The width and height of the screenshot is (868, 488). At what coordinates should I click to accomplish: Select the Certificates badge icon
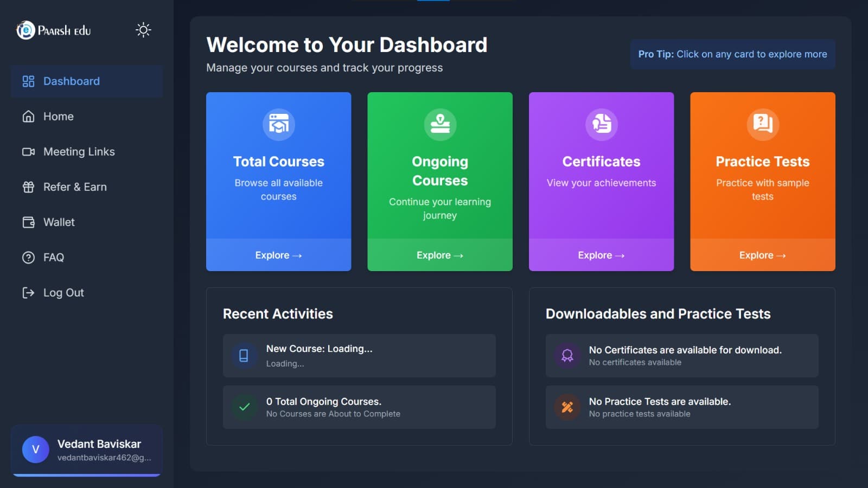tap(601, 124)
